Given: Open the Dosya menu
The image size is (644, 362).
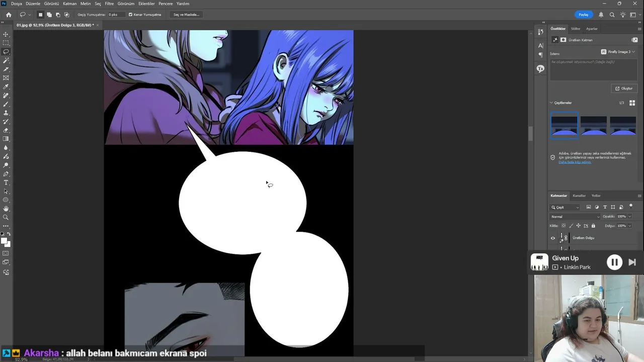Looking at the screenshot, I should point(17,4).
